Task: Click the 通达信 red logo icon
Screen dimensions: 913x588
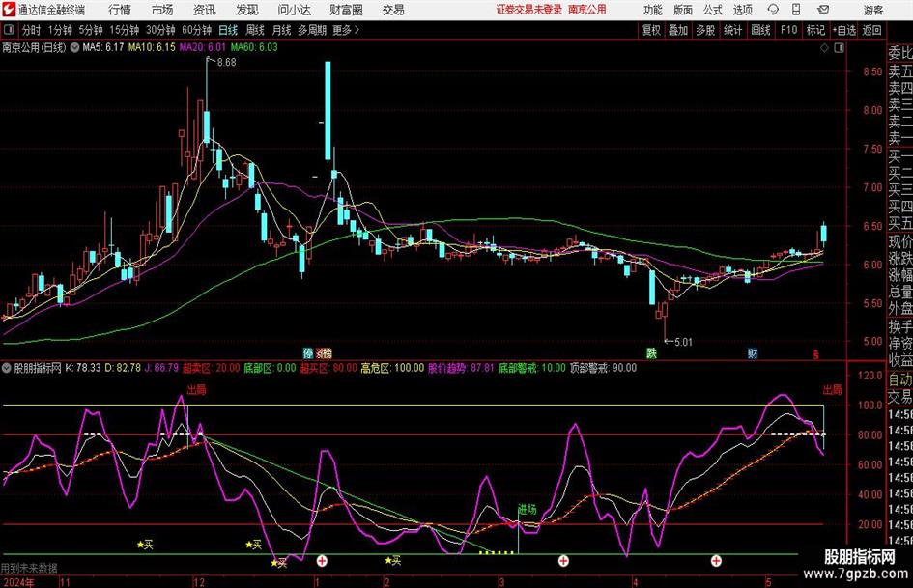Action: 9,10
